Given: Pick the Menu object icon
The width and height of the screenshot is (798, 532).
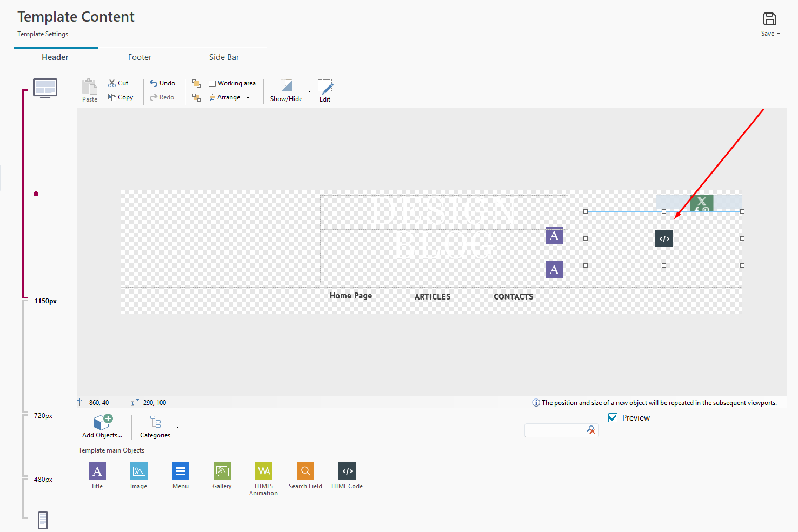Looking at the screenshot, I should (x=181, y=471).
